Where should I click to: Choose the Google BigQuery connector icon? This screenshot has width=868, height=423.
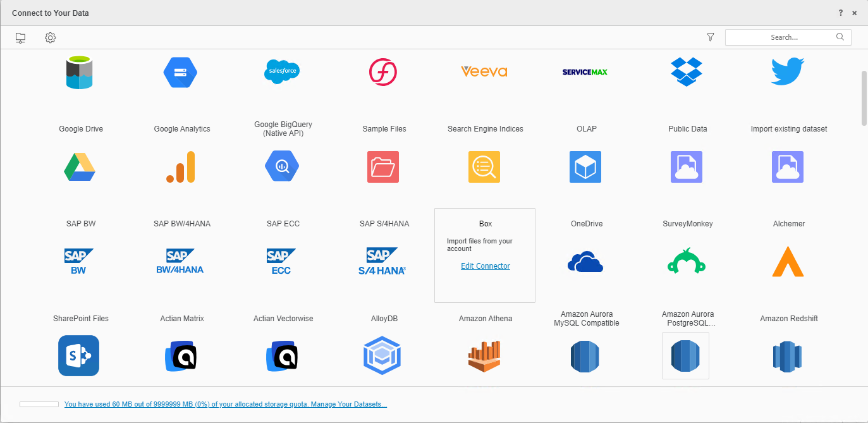282,167
